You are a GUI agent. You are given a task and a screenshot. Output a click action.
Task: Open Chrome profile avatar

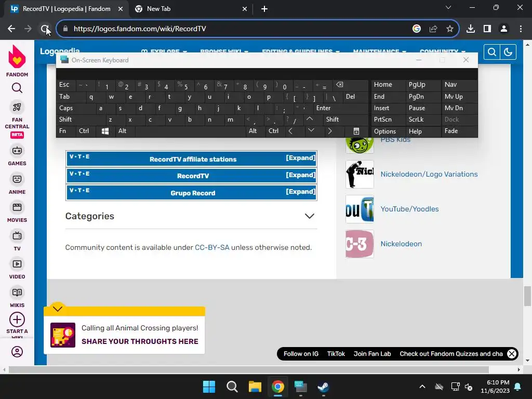504,29
